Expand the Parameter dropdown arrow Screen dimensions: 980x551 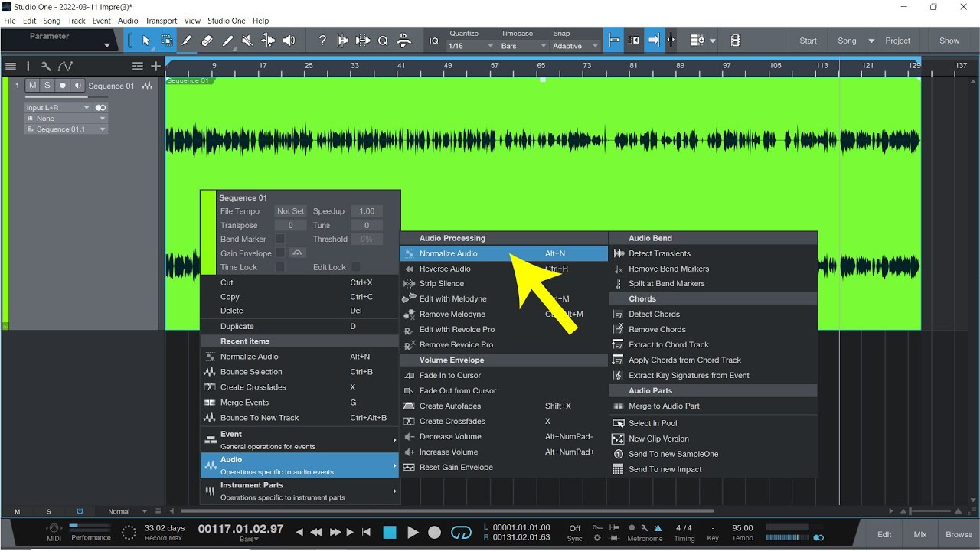point(106,45)
